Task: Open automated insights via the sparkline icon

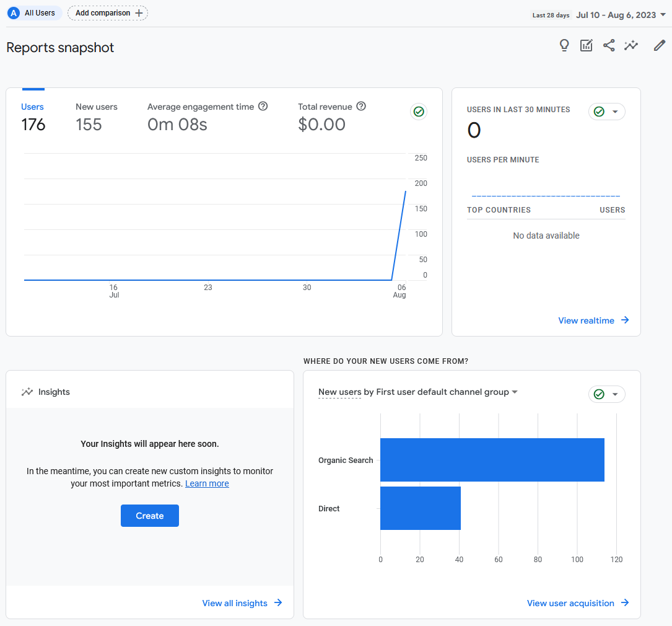Action: (x=631, y=45)
